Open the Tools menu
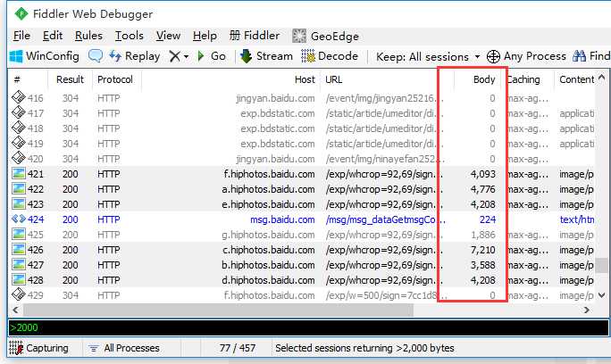Viewport: 611px width, 364px height. click(129, 36)
